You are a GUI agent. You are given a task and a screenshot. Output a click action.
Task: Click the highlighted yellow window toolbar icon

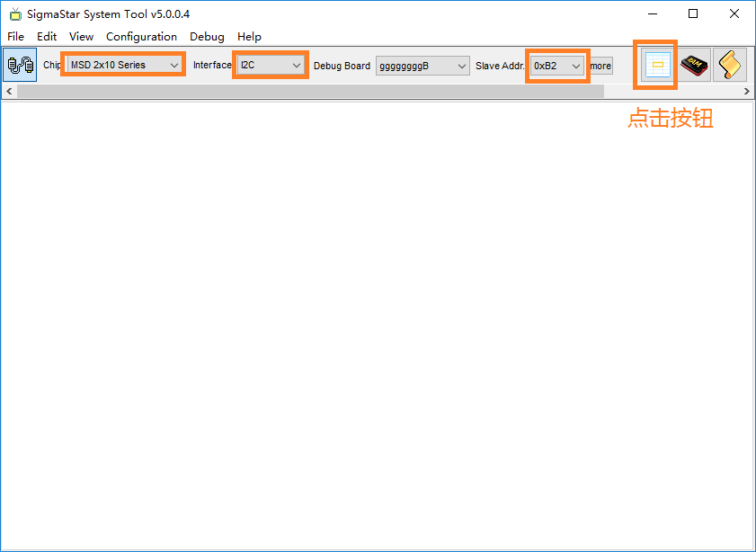(x=657, y=65)
